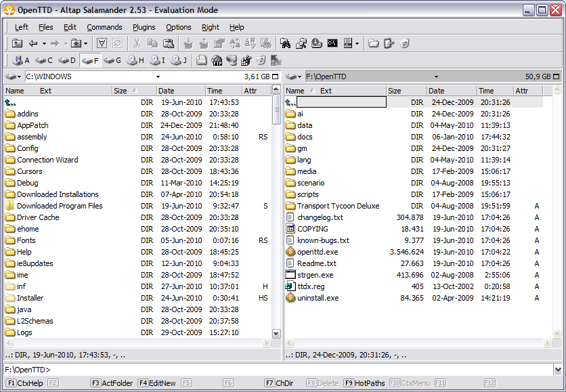Click the Forward arrow toolbar button
The width and height of the screenshot is (566, 392).
point(55,44)
